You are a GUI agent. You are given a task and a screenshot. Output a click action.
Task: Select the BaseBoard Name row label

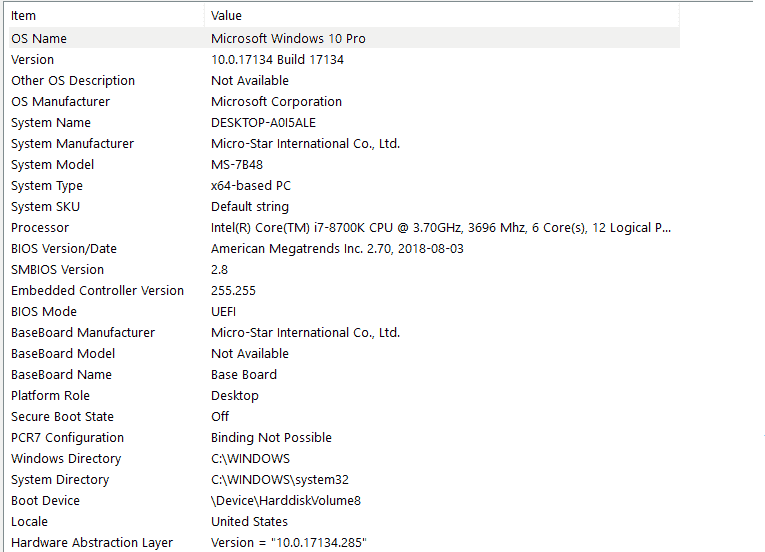click(x=61, y=374)
